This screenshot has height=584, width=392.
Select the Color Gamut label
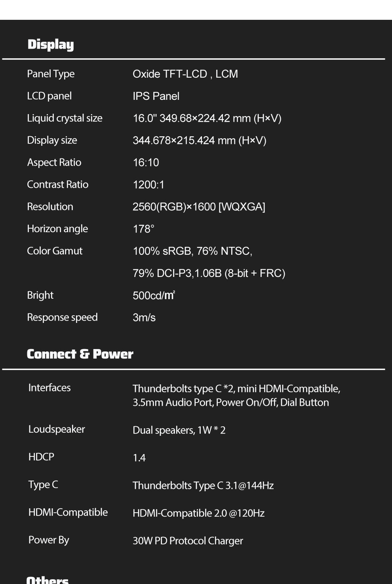tap(55, 251)
